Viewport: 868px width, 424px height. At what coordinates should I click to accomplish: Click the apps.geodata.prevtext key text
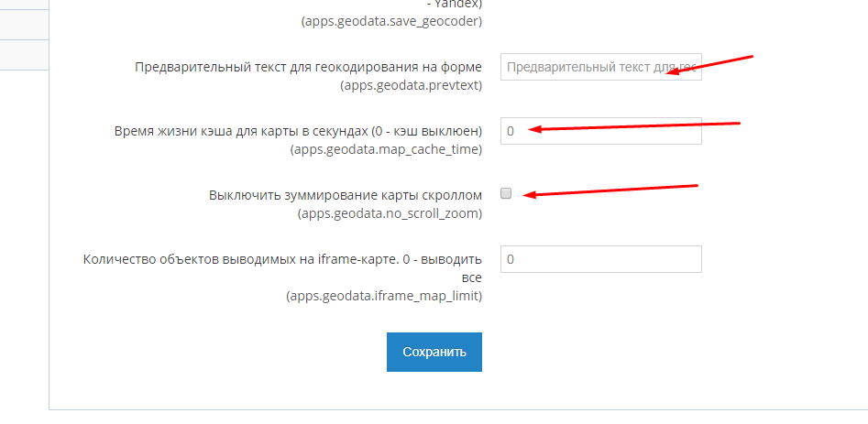click(411, 85)
